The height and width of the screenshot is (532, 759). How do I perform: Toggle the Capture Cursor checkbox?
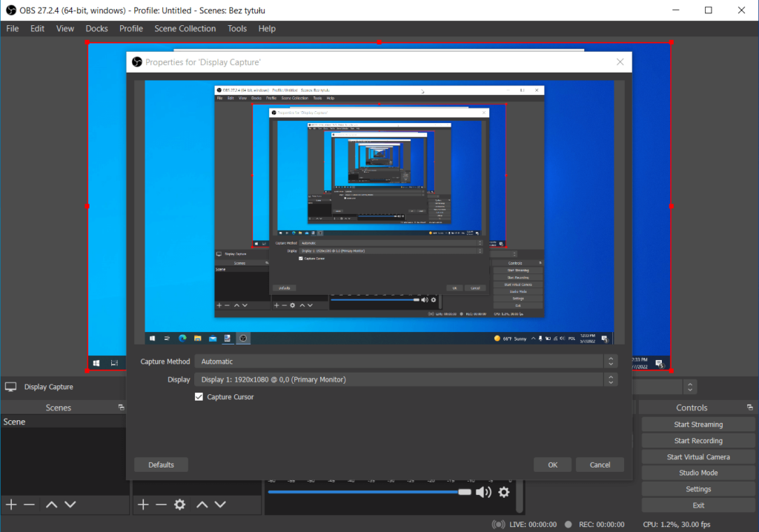(199, 397)
